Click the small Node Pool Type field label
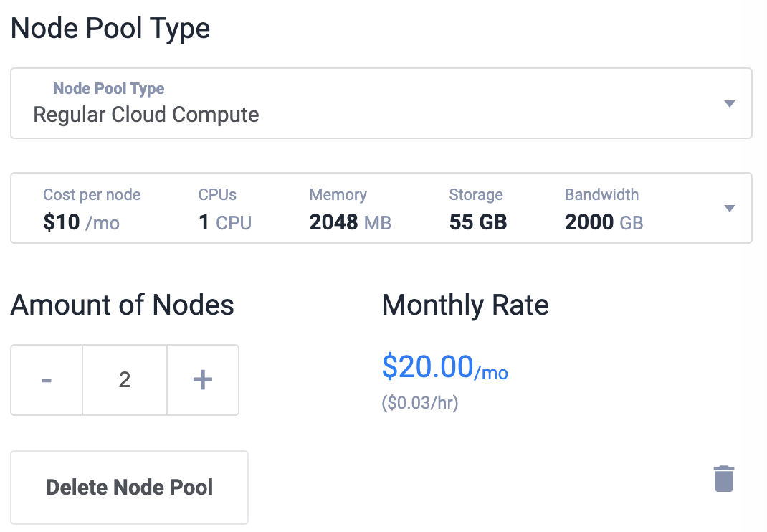The height and width of the screenshot is (532, 767). tap(108, 89)
